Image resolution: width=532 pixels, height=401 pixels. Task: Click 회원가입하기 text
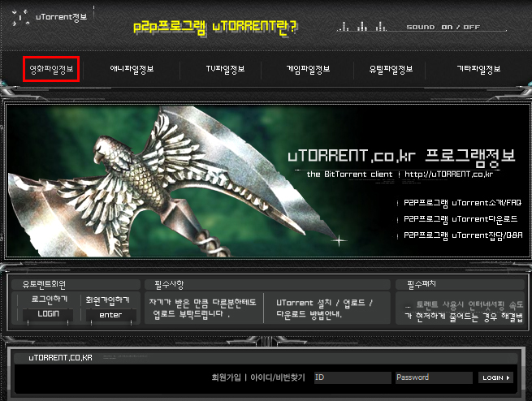pos(107,300)
